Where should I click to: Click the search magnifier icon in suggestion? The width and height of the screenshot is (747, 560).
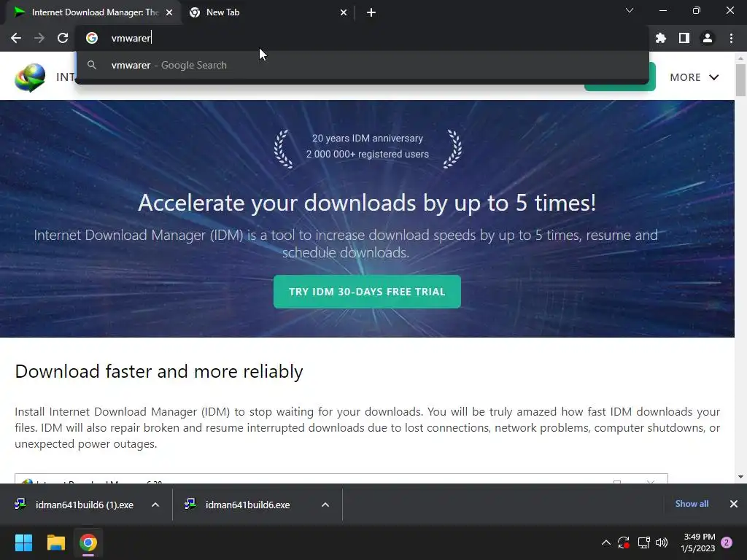pos(92,65)
